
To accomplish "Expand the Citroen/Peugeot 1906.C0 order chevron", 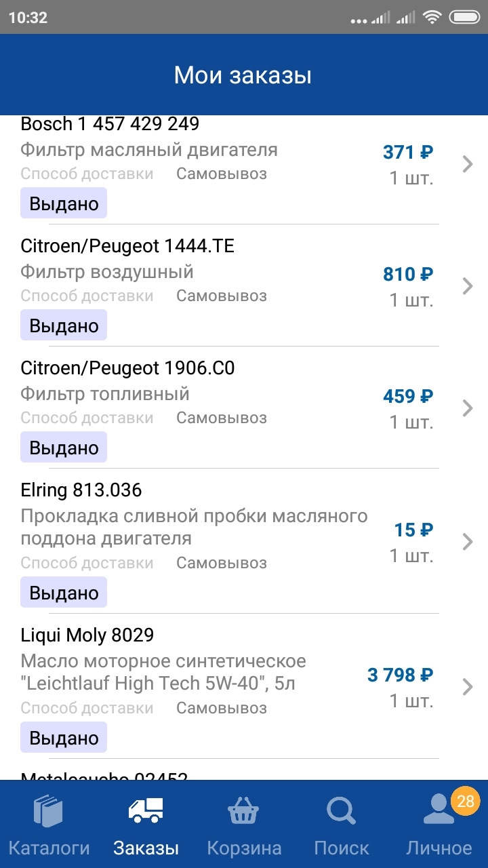I will 467,408.
